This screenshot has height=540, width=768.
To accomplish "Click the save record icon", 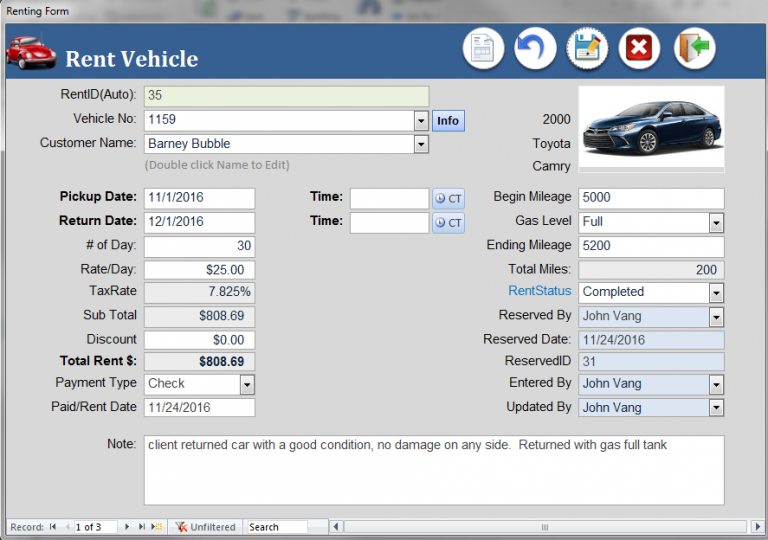I will 587,48.
